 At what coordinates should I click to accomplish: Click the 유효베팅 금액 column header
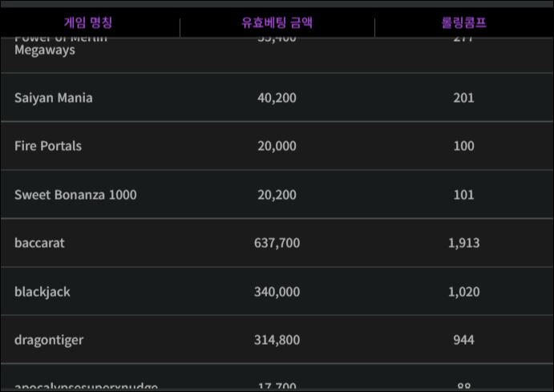pyautogui.click(x=277, y=22)
